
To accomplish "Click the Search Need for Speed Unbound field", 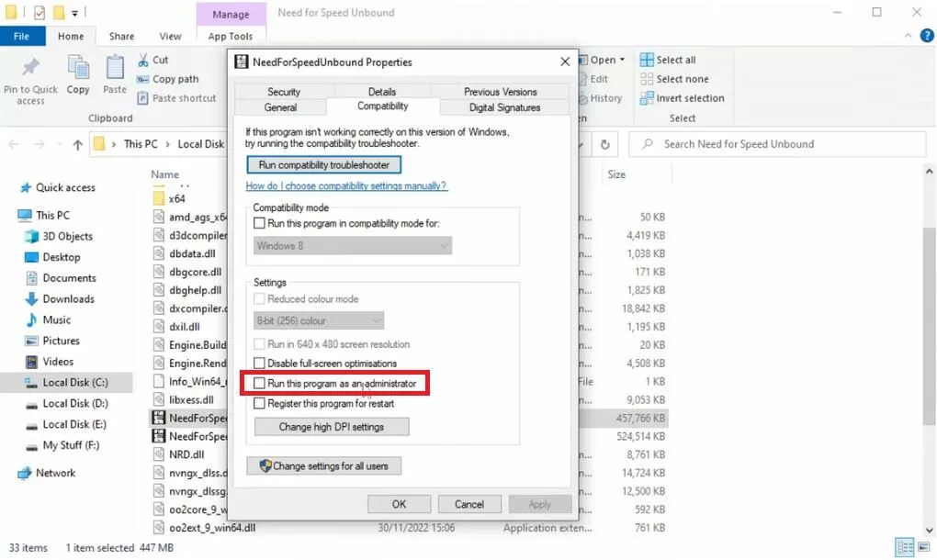I will pos(781,144).
